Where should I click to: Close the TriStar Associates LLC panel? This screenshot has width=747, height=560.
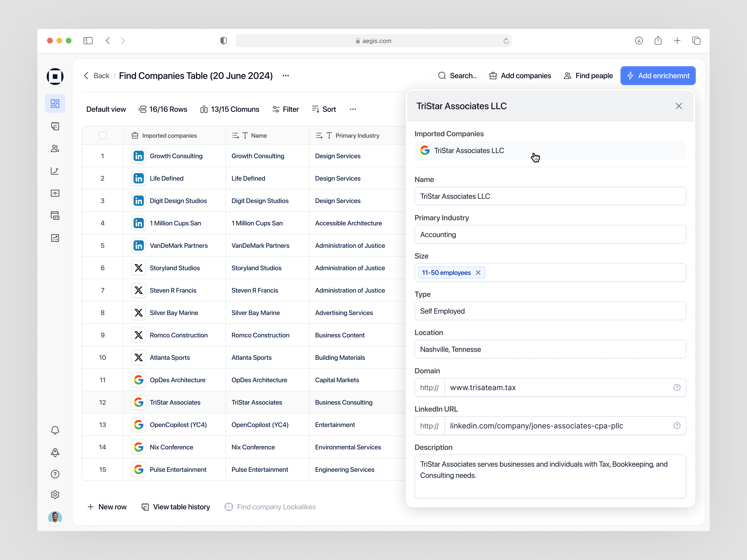[679, 106]
